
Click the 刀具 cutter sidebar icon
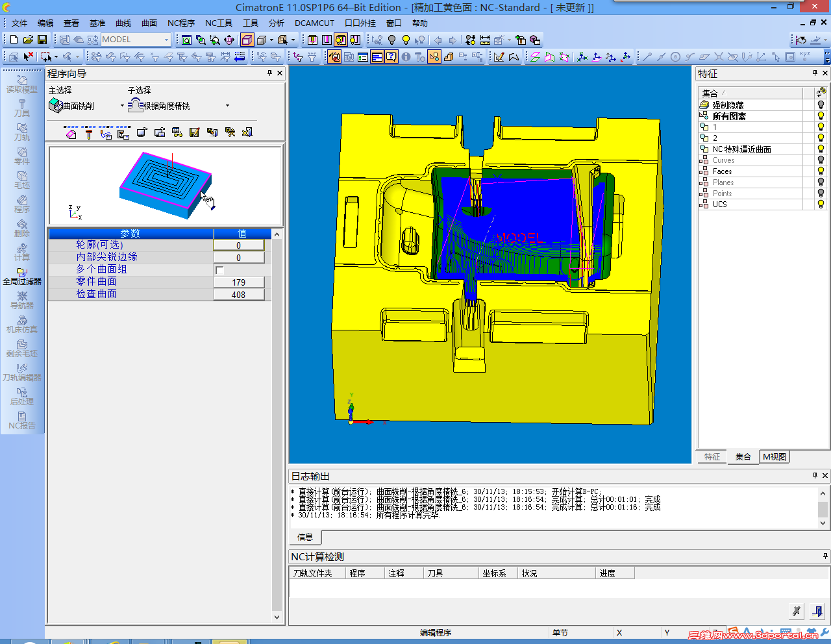[22, 108]
